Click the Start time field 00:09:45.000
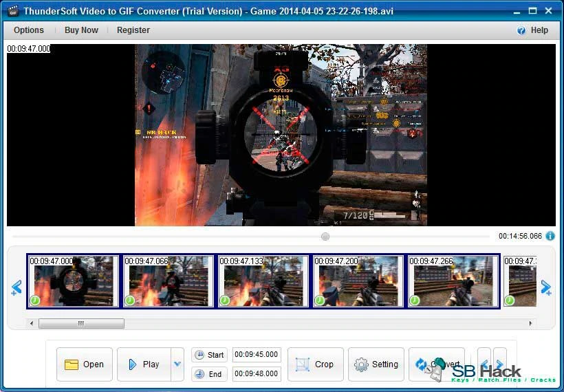 (257, 355)
